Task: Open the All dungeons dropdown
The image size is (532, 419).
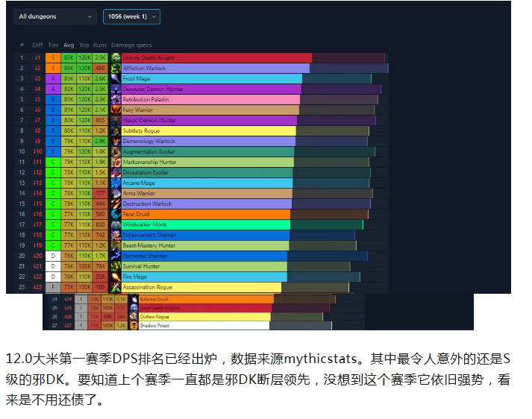Action: [x=55, y=16]
